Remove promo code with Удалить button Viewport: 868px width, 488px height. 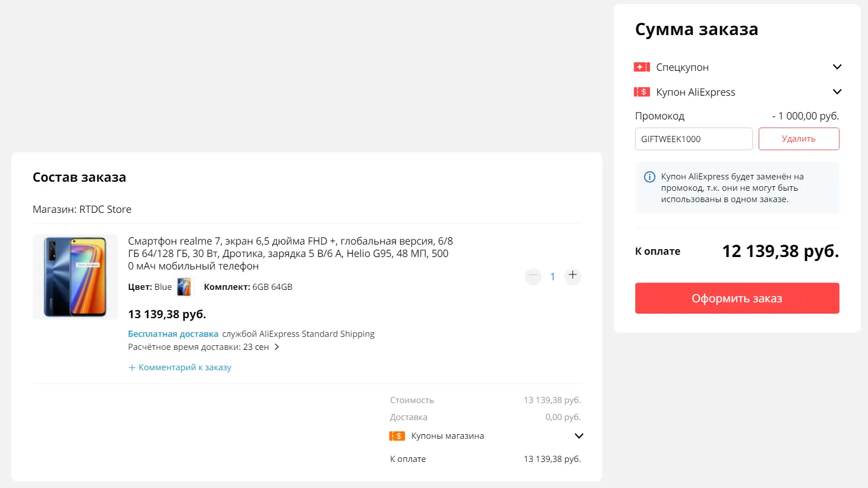click(798, 139)
